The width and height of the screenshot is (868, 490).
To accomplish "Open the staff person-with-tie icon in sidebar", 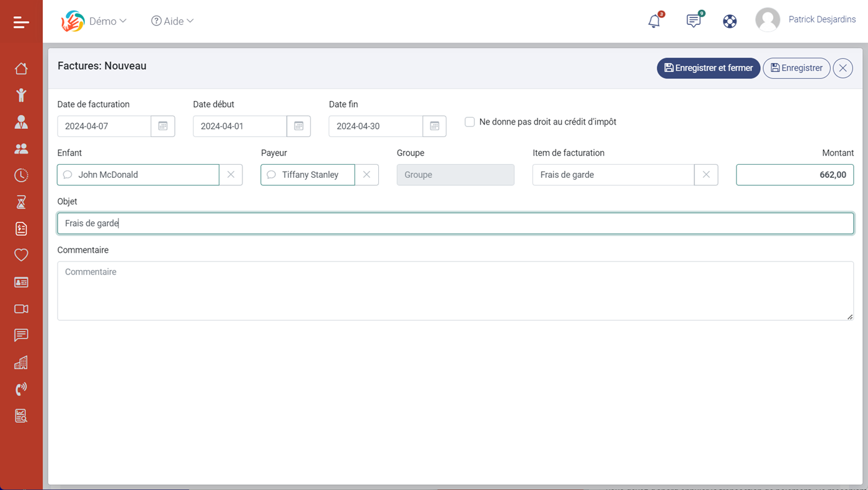I will click(21, 122).
